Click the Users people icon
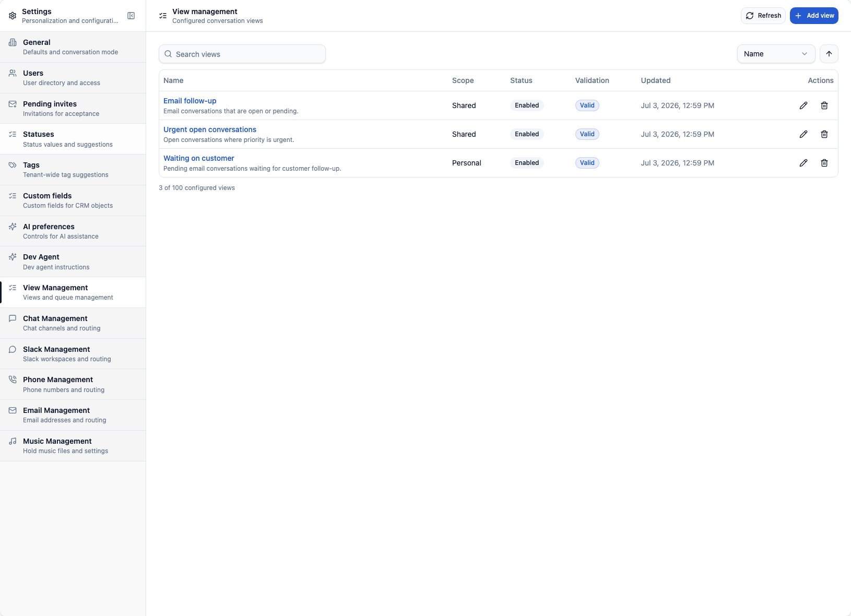Viewport: 851px width, 616px height. 13,73
